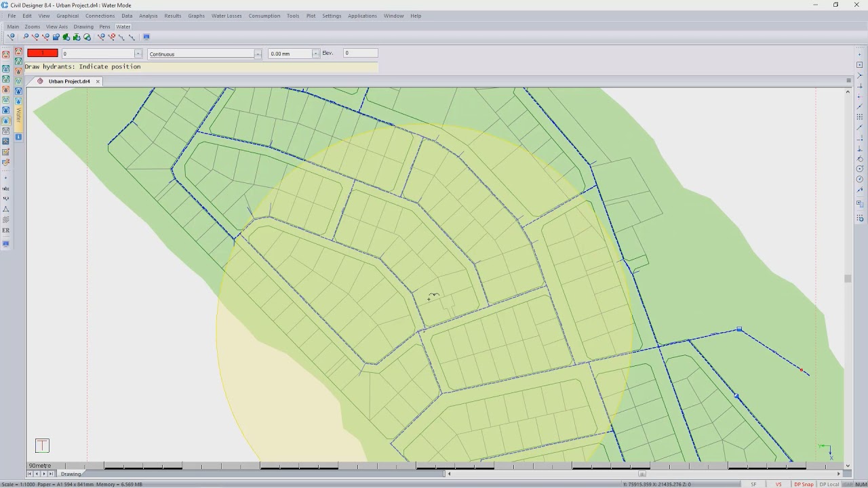Open the Applications menu
The image size is (868, 488).
point(362,16)
